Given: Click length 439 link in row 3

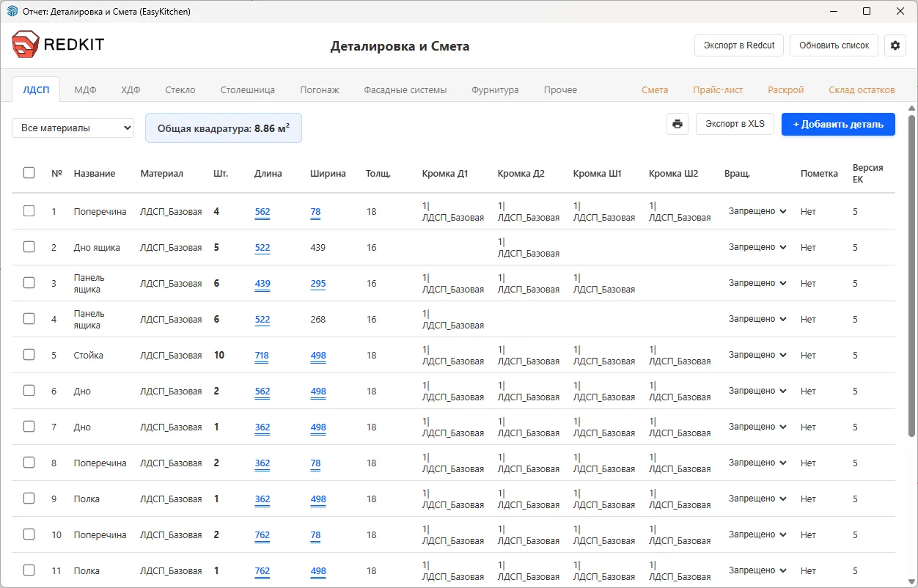Looking at the screenshot, I should pyautogui.click(x=262, y=284).
